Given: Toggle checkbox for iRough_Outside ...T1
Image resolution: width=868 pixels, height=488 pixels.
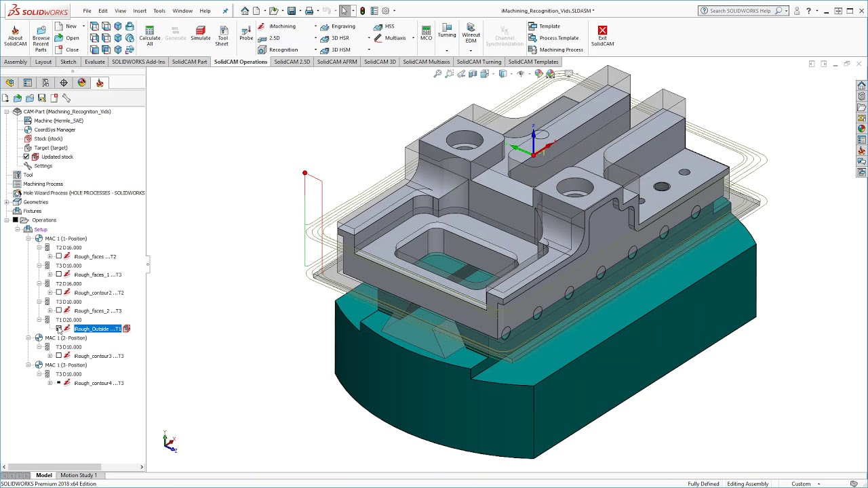Looking at the screenshot, I should pos(58,329).
